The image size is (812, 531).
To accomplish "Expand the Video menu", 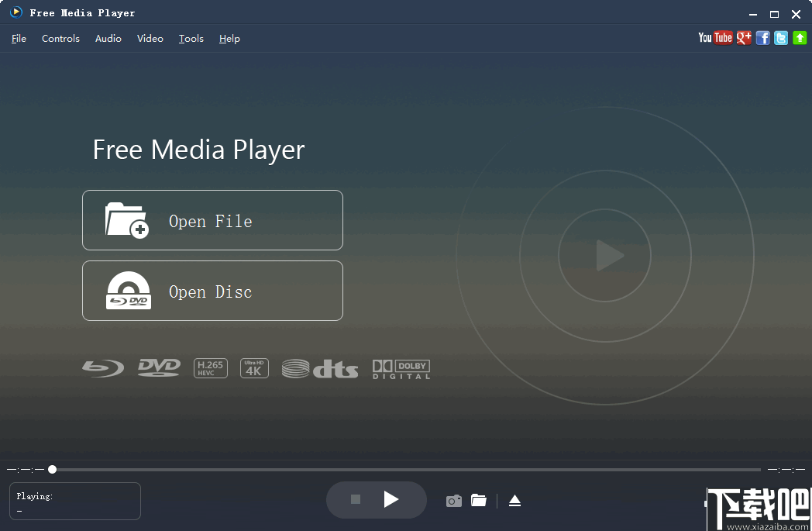I will click(x=150, y=39).
